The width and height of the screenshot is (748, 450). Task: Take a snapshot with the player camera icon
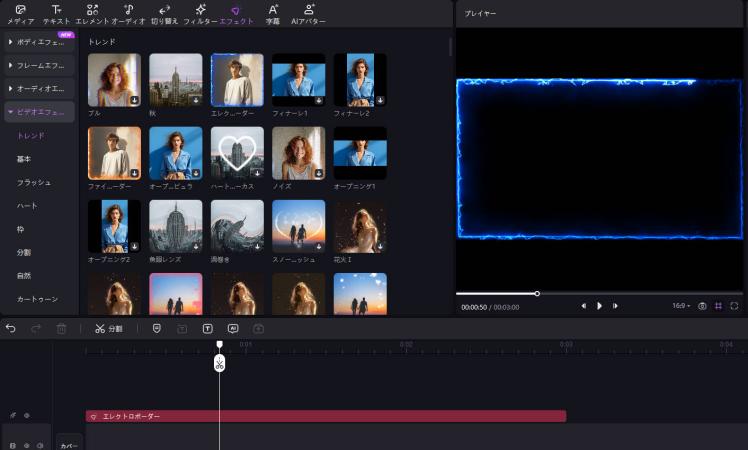(702, 306)
